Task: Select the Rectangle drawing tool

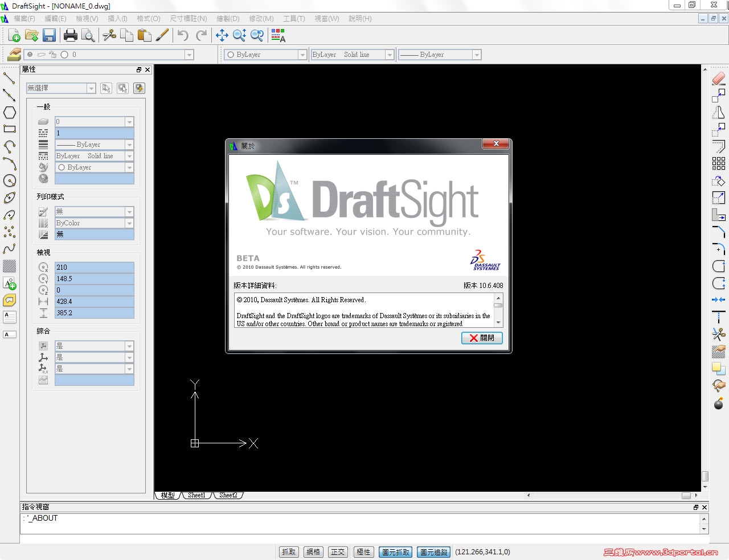Action: click(10, 129)
